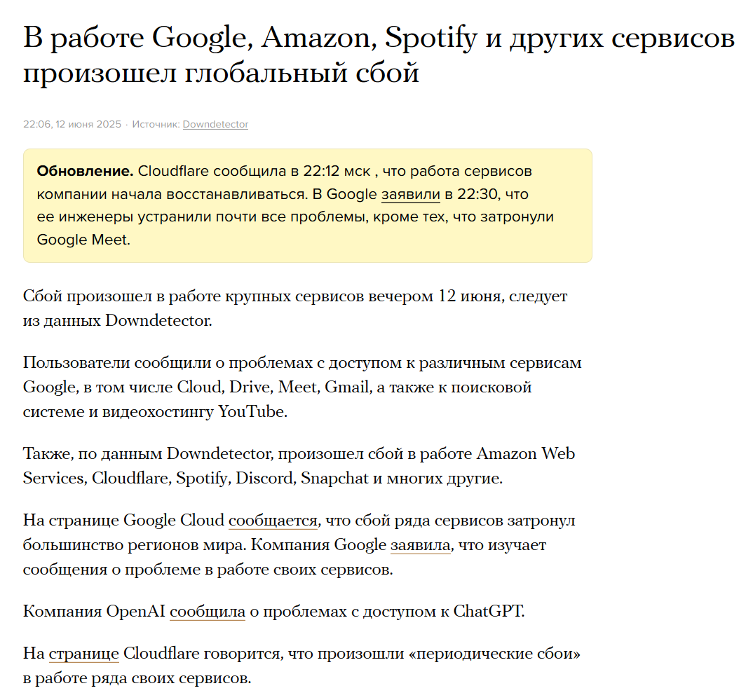This screenshot has height=700, width=746.
Task: Open the OpenAI 'сообщила' link
Action: [x=208, y=611]
